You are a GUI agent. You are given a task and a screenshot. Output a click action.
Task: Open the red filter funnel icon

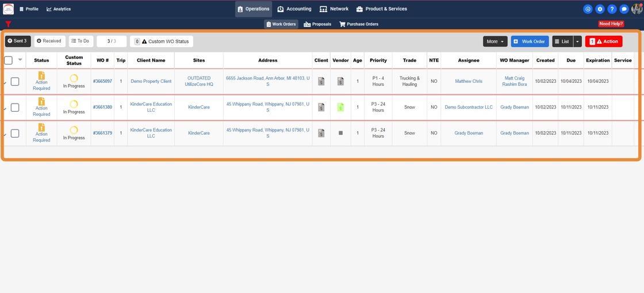point(8,24)
